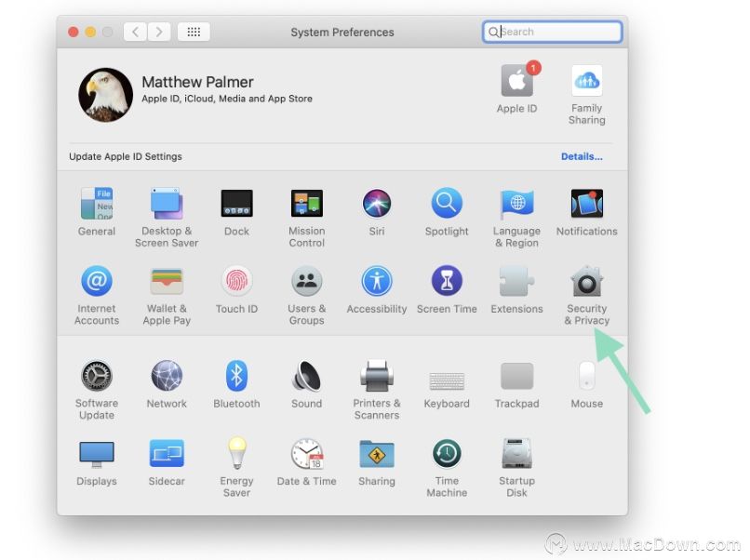Click the eagle profile picture
This screenshot has height=560, width=750.
[x=106, y=95]
